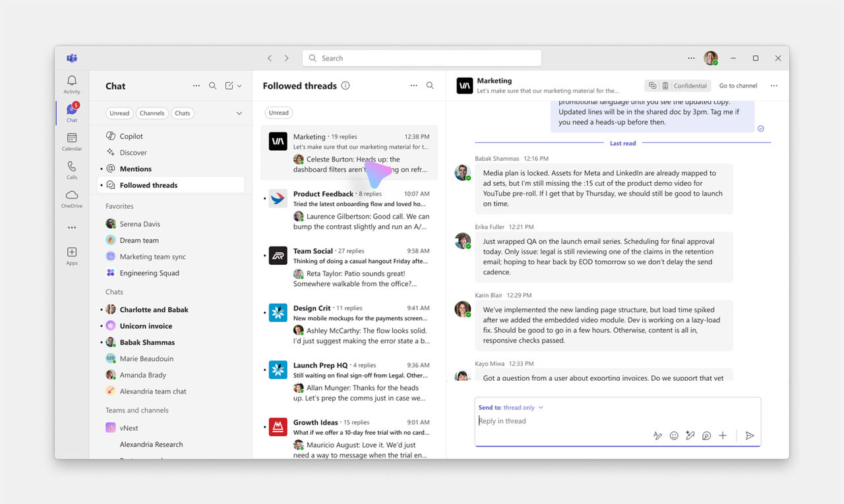Open the Calendar view in sidebar

pos(72,141)
